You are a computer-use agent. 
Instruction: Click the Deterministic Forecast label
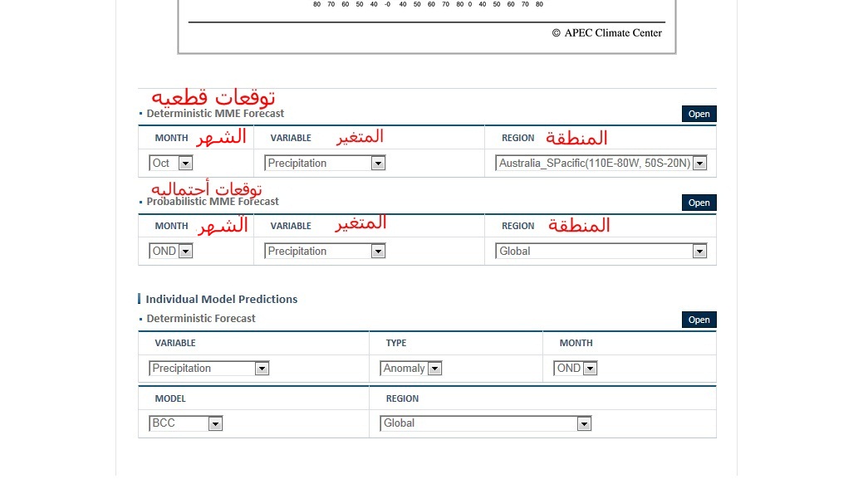point(201,319)
